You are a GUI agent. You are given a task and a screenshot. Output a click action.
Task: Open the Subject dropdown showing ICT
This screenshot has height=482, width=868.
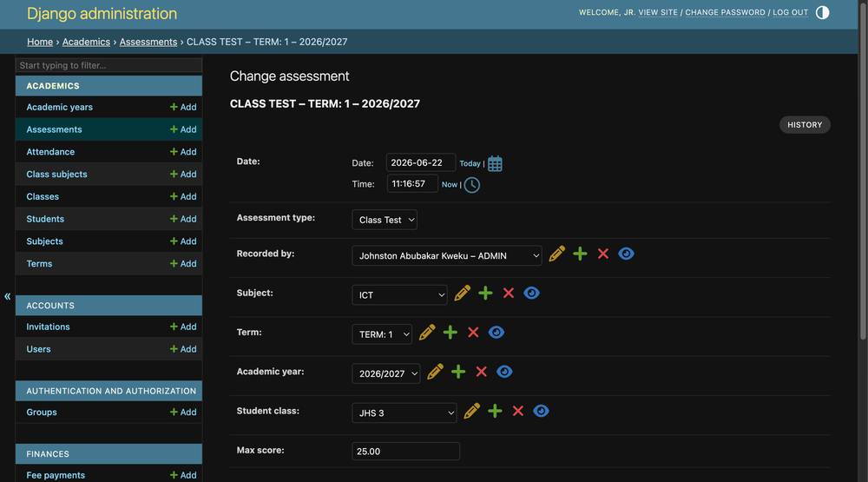coord(399,295)
